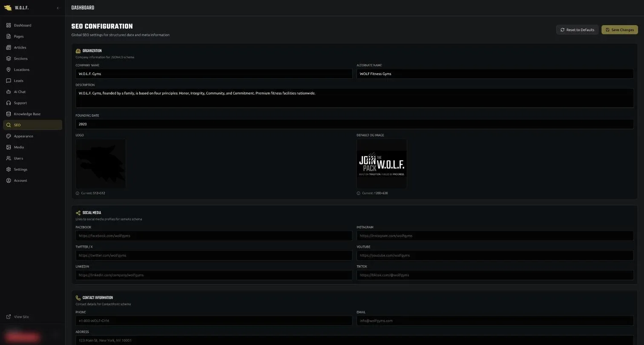This screenshot has width=644, height=345.
Task: Click the Sections layers icon
Action: 9,58
